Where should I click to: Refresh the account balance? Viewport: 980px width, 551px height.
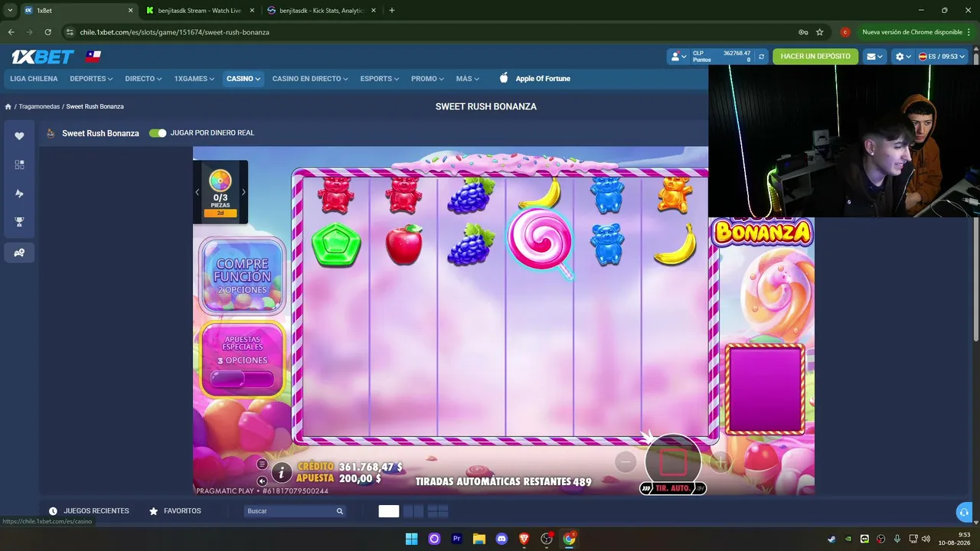pos(761,57)
